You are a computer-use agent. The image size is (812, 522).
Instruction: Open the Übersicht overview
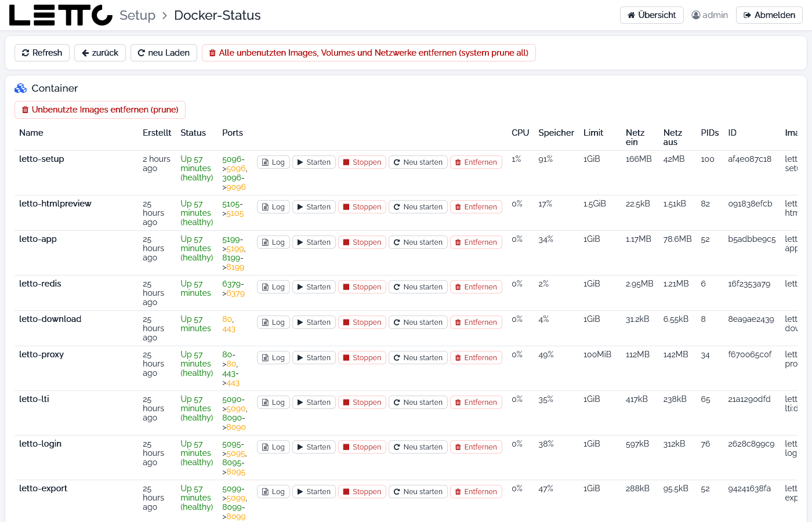click(652, 15)
